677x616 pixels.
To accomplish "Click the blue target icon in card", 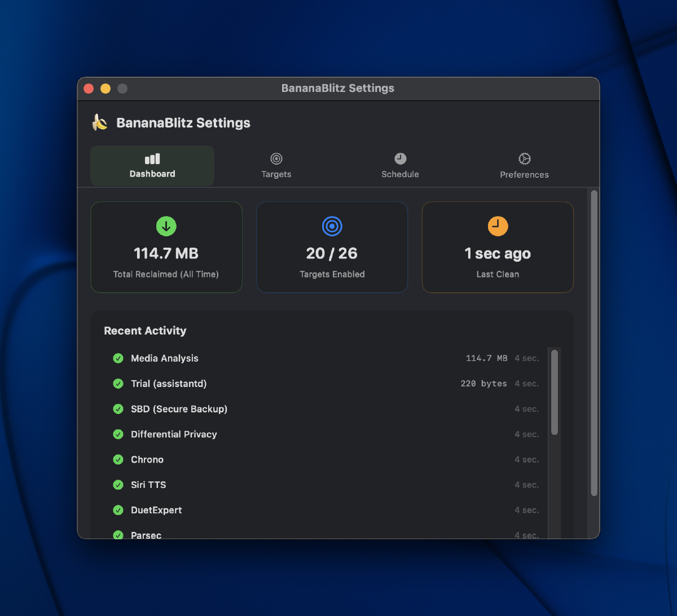I will point(332,226).
